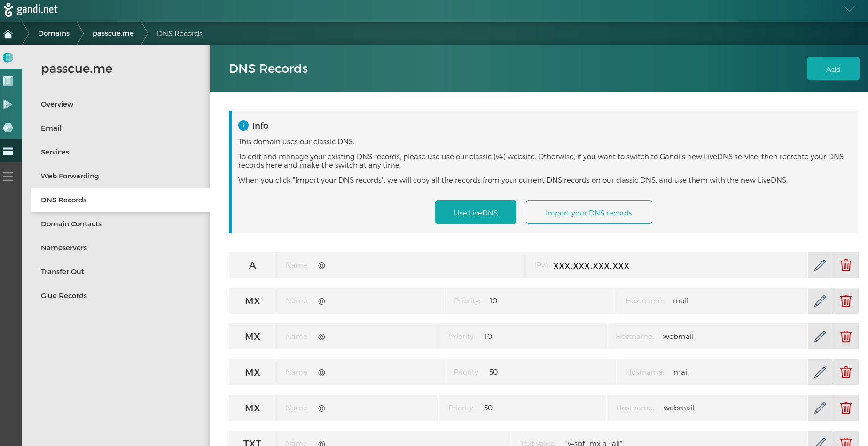Delete MX priority 10 mail record
The width and height of the screenshot is (868, 446).
coord(846,301)
